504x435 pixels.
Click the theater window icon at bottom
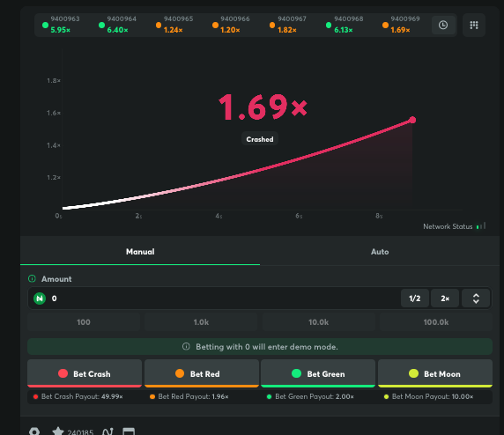click(129, 431)
